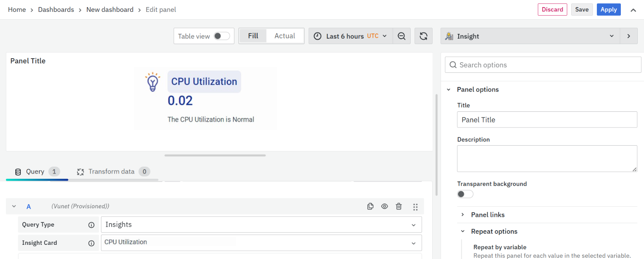The width and height of the screenshot is (644, 259).
Task: Click the Query Type info icon
Action: coord(91,225)
